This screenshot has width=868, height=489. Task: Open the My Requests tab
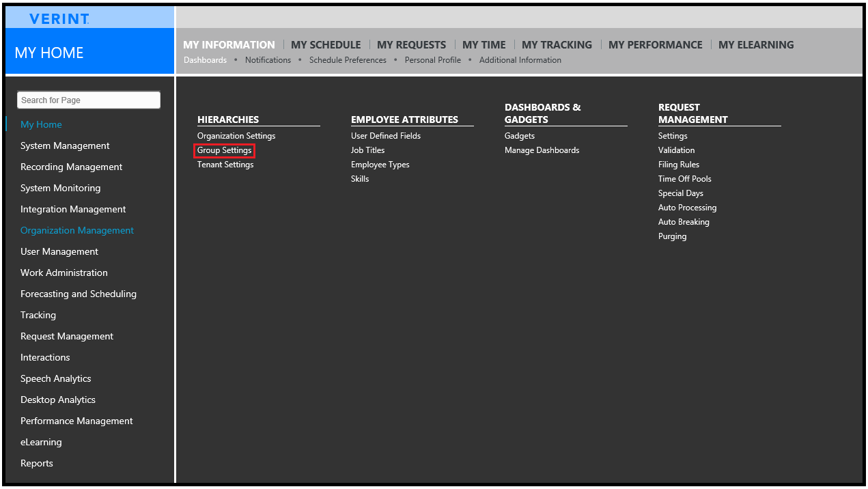click(411, 45)
